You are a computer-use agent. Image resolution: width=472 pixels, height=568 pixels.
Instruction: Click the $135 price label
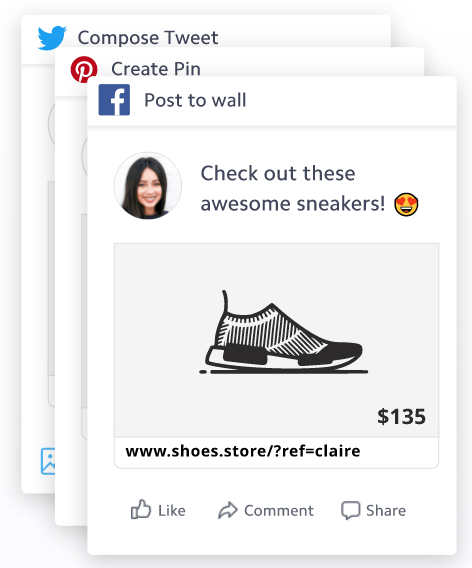(401, 416)
